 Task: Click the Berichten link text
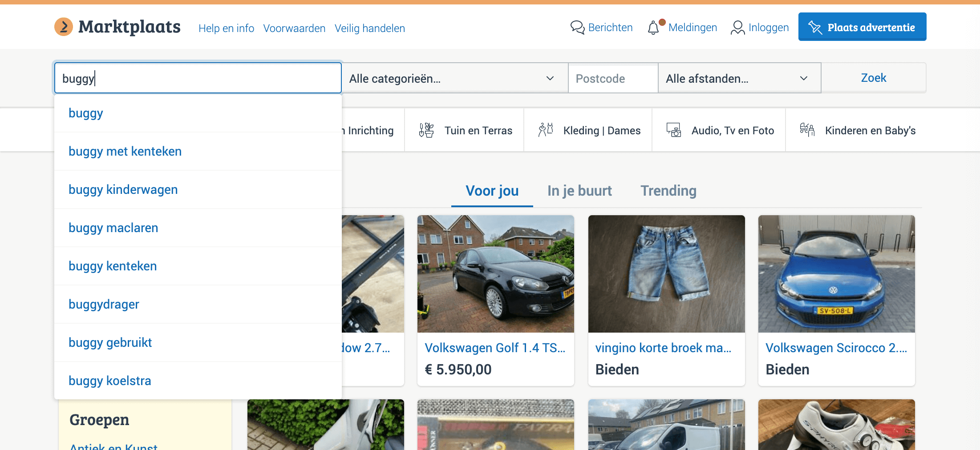[610, 28]
